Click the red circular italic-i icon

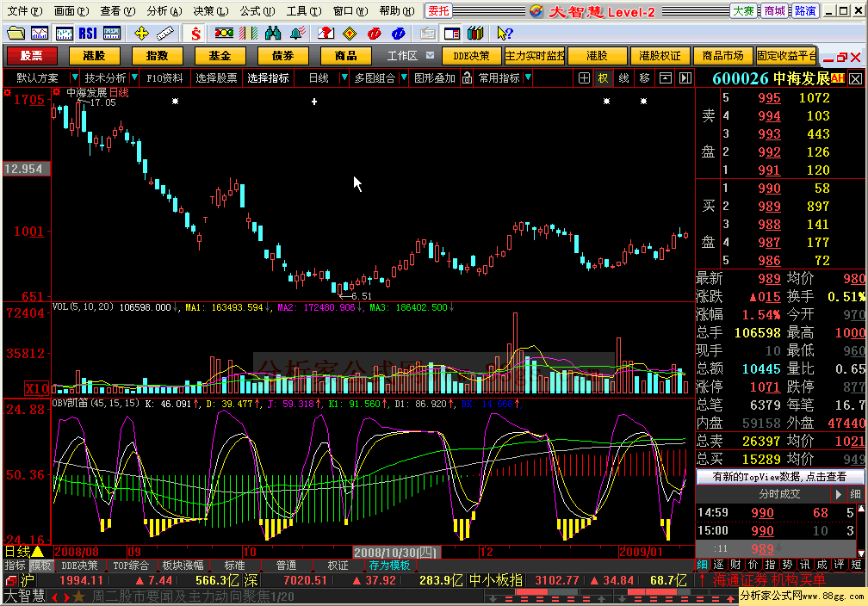coord(375,34)
